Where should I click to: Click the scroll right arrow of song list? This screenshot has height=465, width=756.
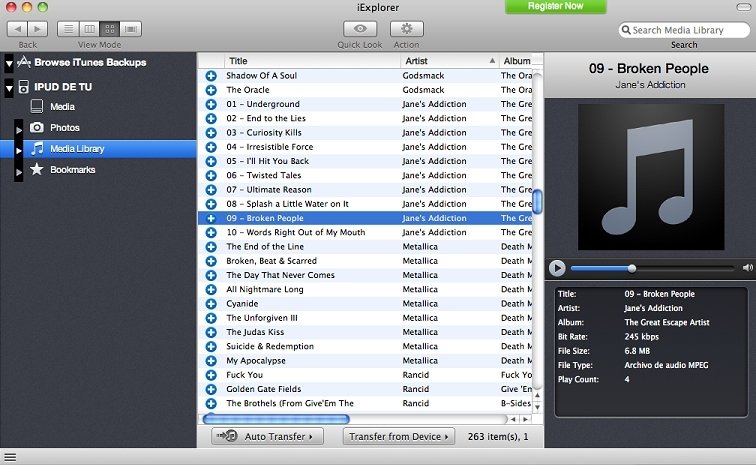(x=526, y=419)
